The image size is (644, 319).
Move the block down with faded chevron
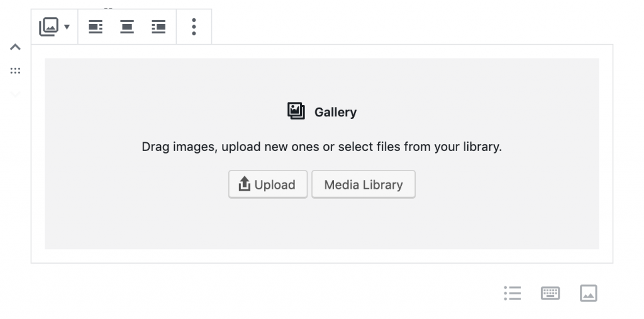click(16, 94)
